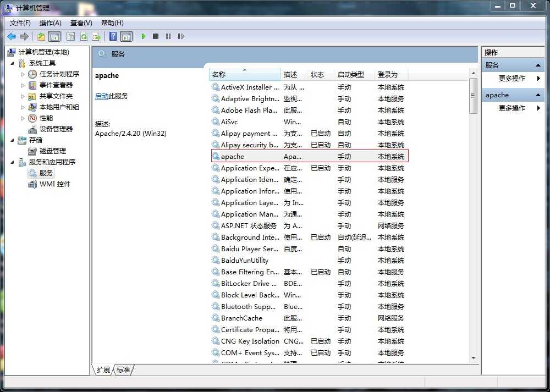
Task: Toggle the Show/Hide Console Tree toolbar icon
Action: (54, 36)
